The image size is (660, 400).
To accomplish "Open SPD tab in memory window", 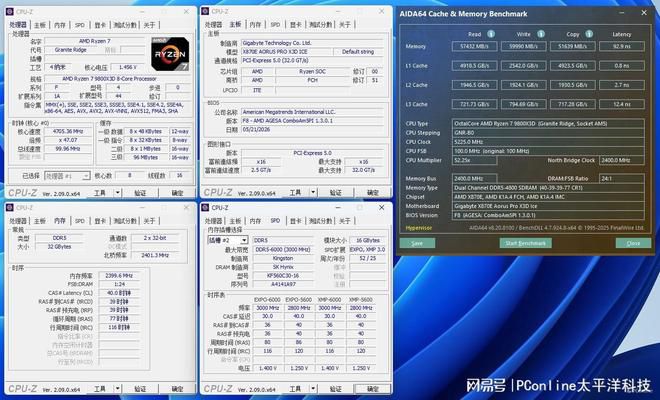I will 80,221.
